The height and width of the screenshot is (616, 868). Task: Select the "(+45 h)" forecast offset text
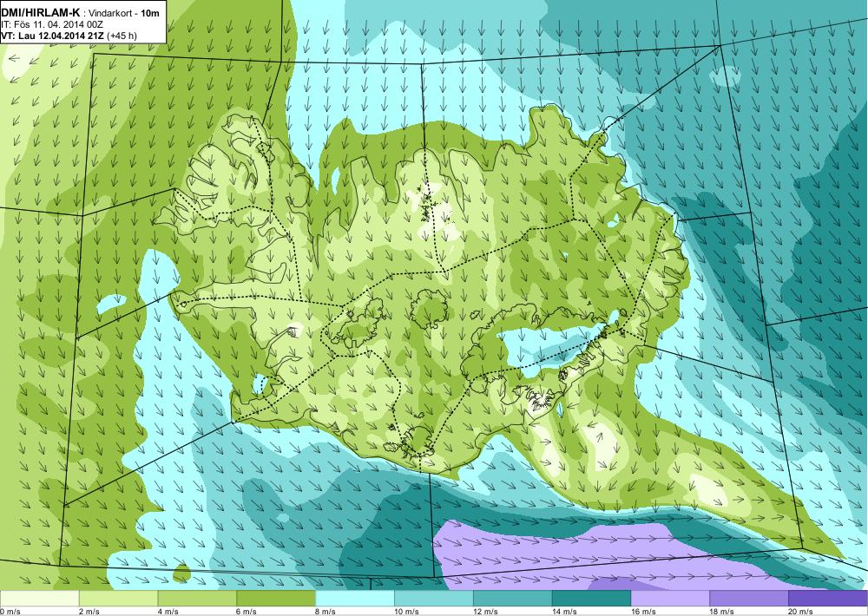[x=122, y=36]
